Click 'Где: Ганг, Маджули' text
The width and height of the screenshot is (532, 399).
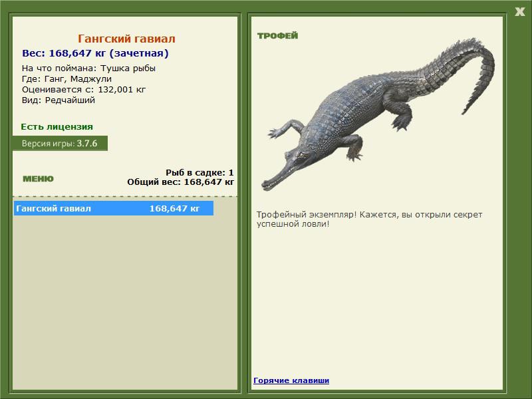(x=67, y=78)
